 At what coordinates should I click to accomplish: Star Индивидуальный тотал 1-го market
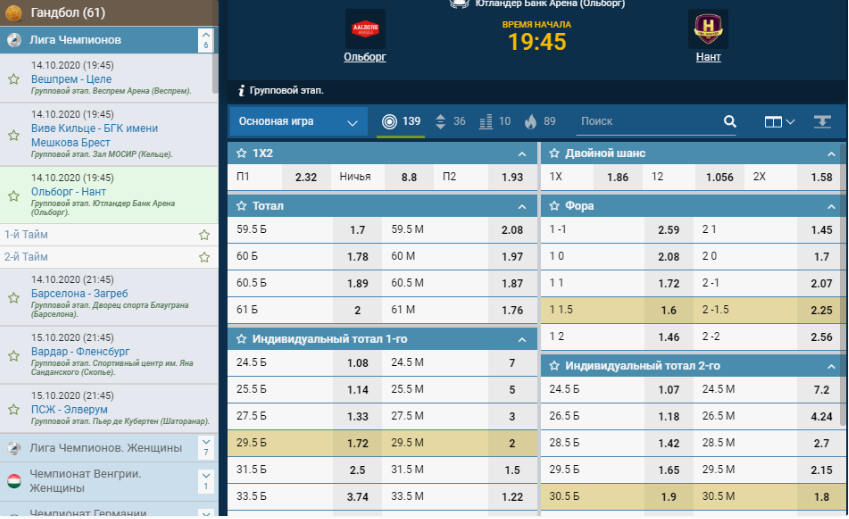pyautogui.click(x=241, y=339)
